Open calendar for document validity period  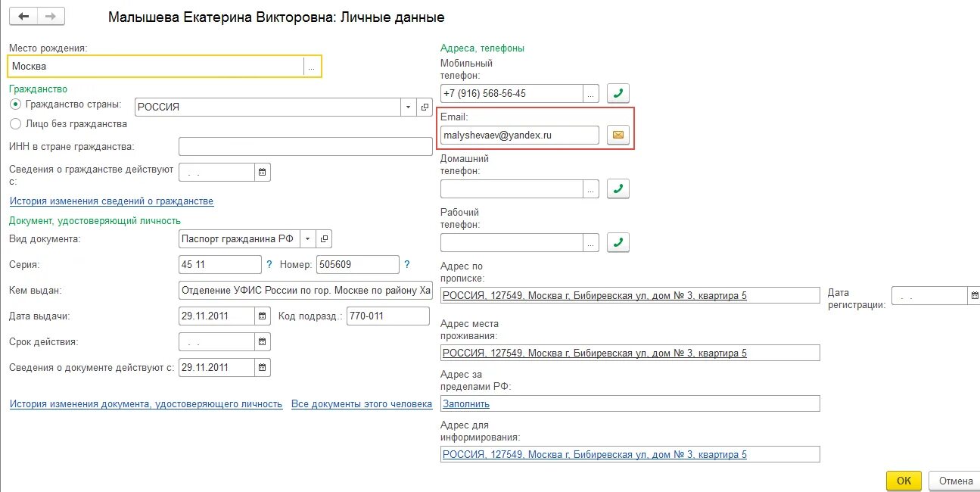[x=263, y=341]
